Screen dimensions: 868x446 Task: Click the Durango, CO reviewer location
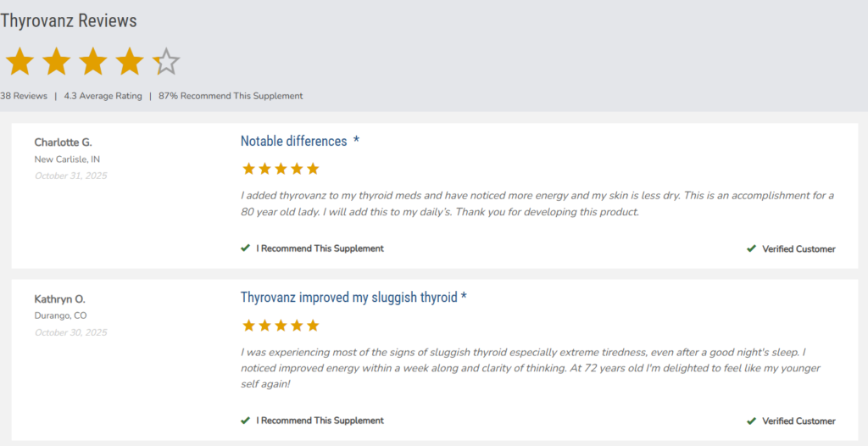(x=60, y=316)
